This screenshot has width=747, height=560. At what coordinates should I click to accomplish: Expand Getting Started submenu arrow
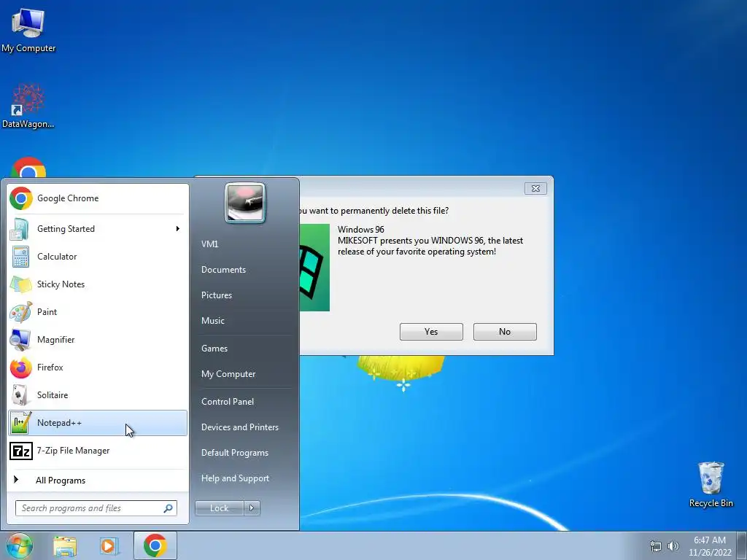tap(178, 229)
